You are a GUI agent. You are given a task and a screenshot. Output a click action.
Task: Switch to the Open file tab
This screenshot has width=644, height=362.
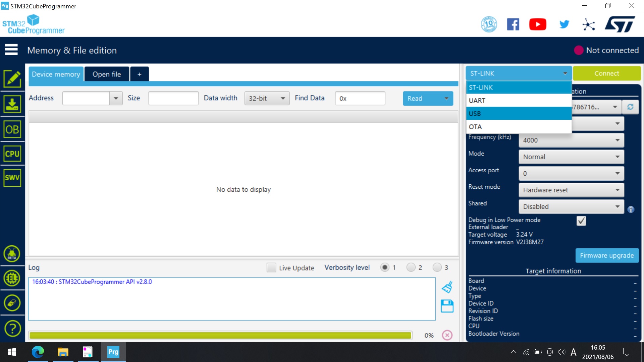click(107, 74)
